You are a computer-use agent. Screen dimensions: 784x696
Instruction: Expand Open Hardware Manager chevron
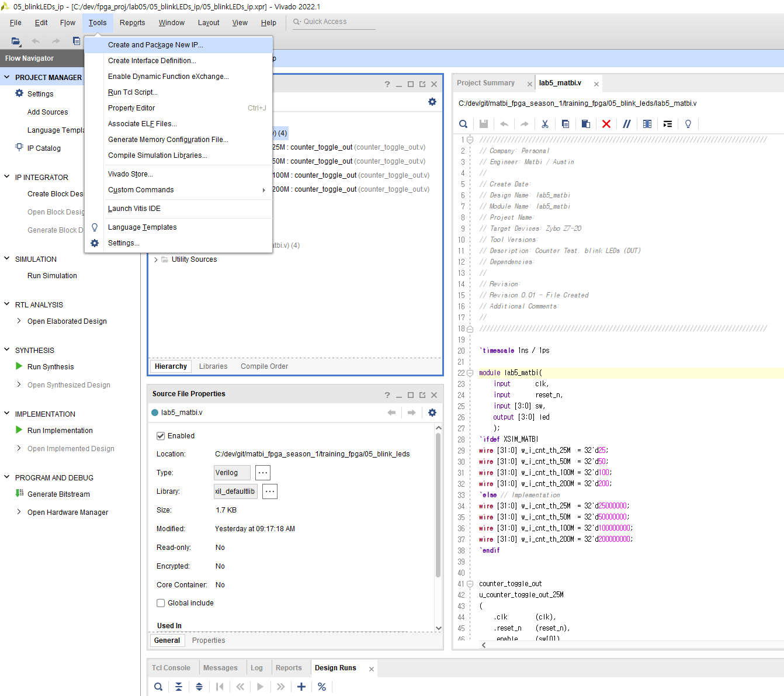coord(19,512)
